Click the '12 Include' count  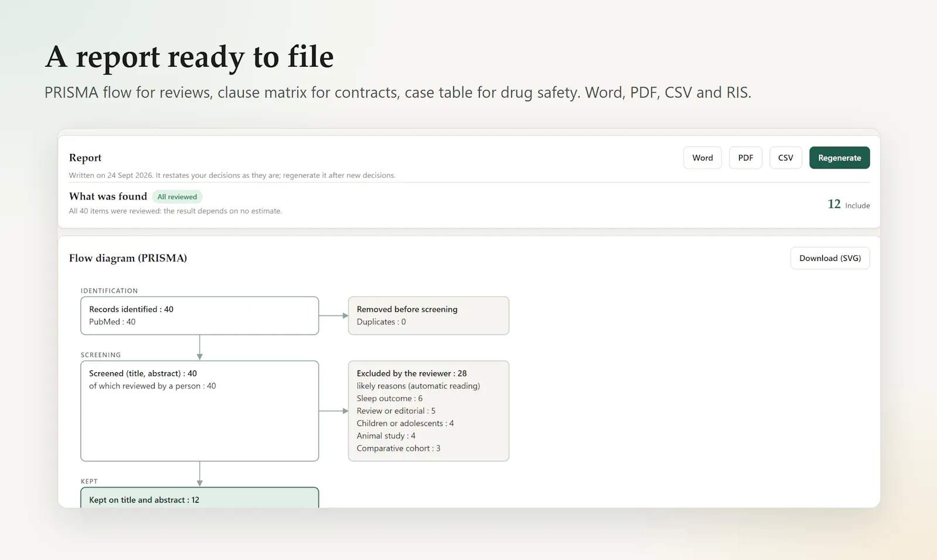(x=849, y=204)
